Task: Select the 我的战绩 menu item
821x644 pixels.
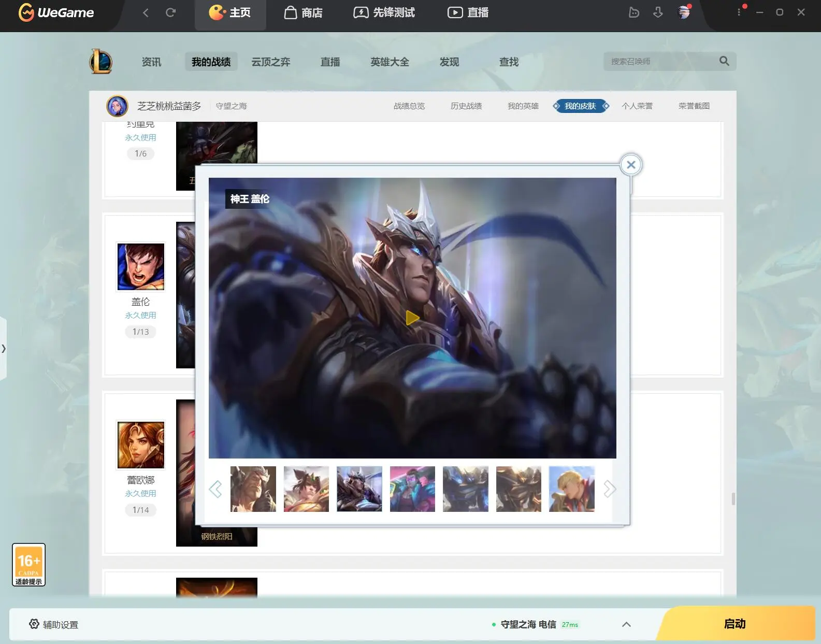Action: [211, 62]
